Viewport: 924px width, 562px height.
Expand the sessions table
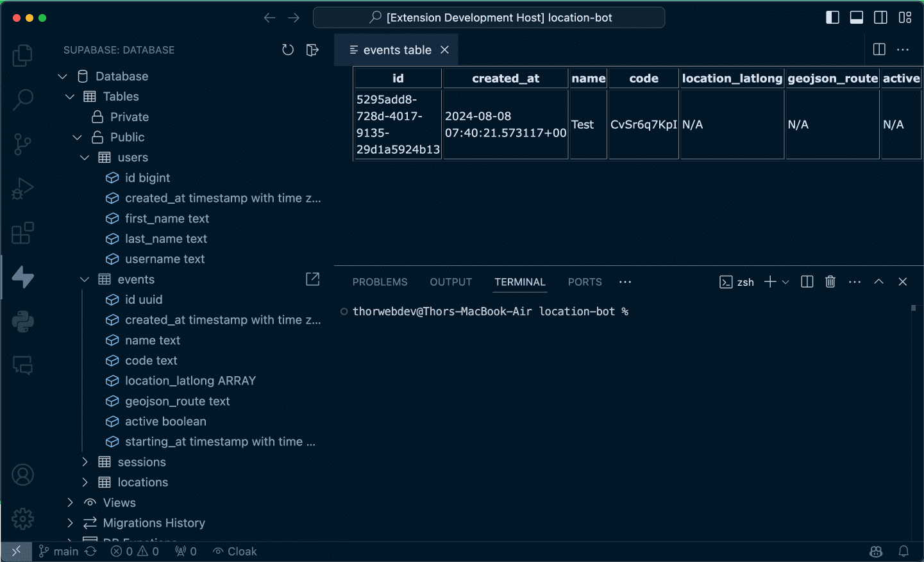85,461
